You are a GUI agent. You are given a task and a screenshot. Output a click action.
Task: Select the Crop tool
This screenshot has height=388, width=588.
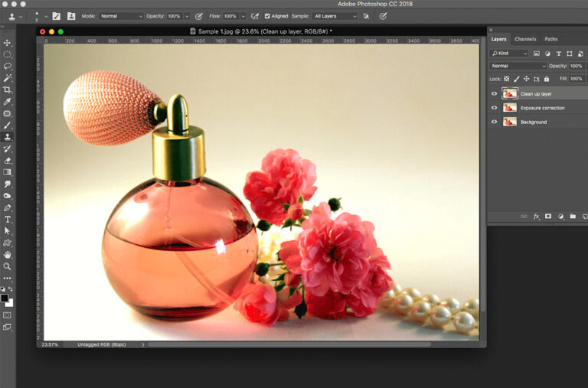point(8,90)
